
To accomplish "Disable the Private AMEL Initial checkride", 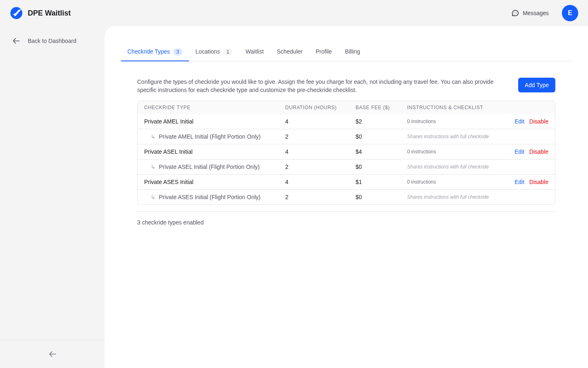I will pos(539,121).
